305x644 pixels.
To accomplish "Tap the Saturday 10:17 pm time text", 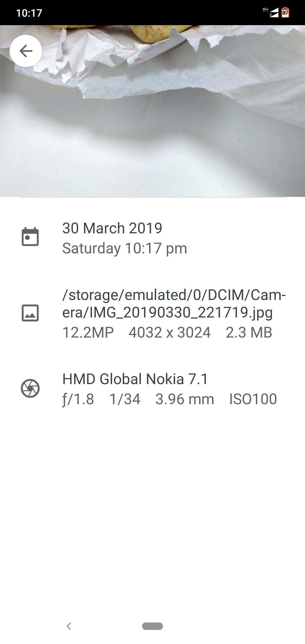I will [x=125, y=248].
